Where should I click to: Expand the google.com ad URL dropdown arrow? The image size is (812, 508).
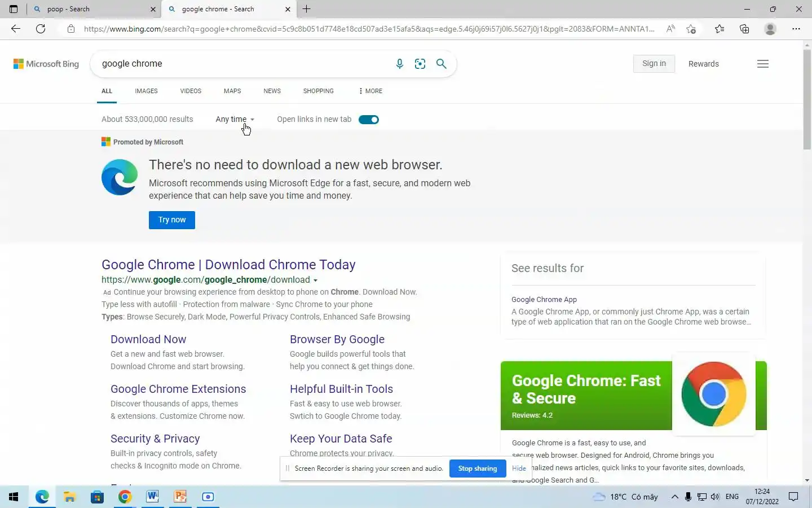[315, 281]
